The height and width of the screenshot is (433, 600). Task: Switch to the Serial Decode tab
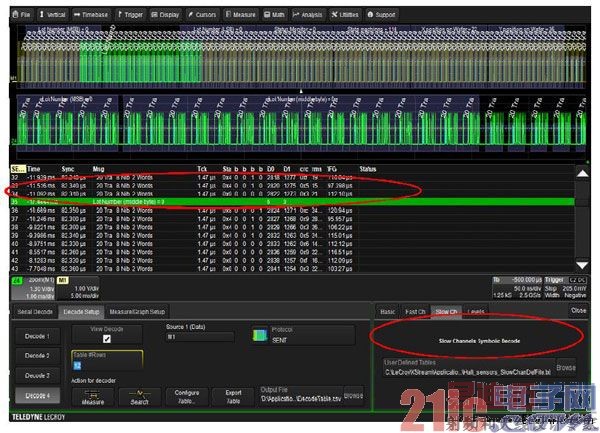(x=35, y=312)
